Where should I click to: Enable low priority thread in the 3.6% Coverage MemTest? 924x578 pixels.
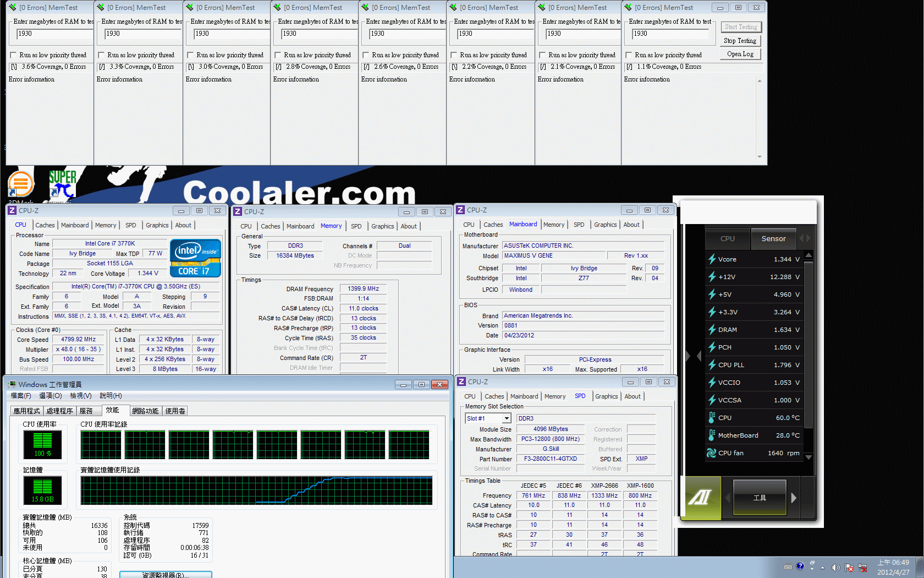click(x=13, y=55)
